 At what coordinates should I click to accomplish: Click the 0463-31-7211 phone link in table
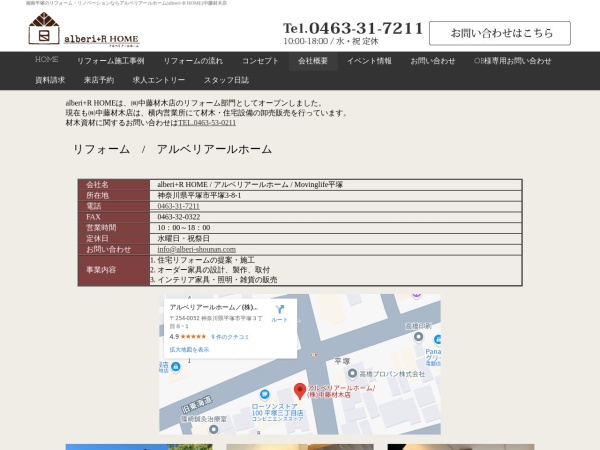179,206
